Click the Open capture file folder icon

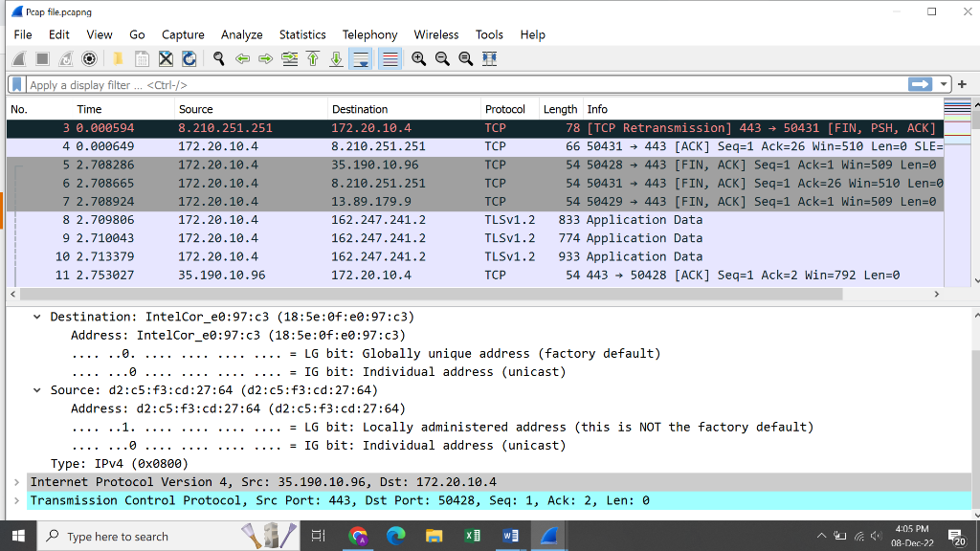point(118,58)
